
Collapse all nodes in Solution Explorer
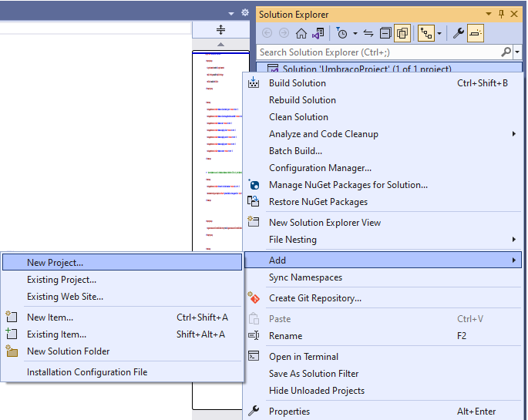click(385, 33)
